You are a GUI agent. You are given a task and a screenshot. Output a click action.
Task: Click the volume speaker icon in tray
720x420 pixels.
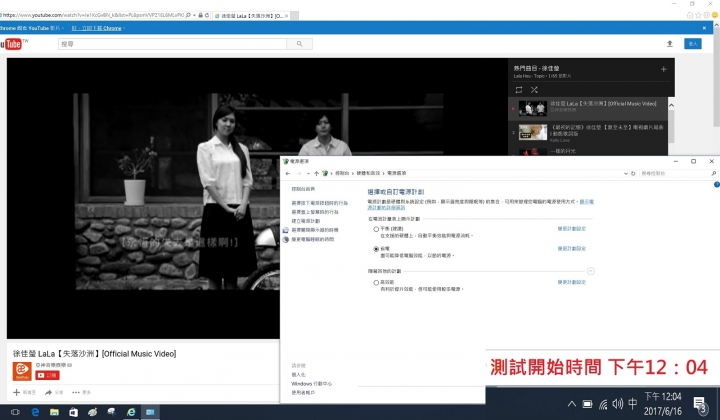pos(618,404)
